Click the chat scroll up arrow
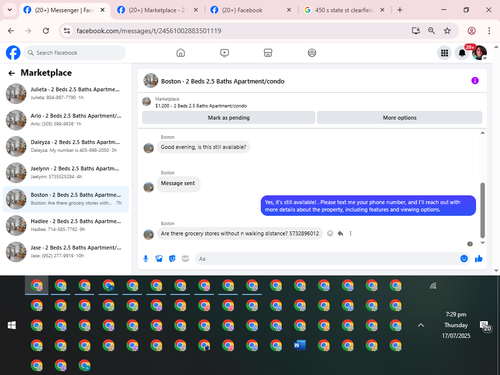The image size is (500, 375). click(x=482, y=133)
